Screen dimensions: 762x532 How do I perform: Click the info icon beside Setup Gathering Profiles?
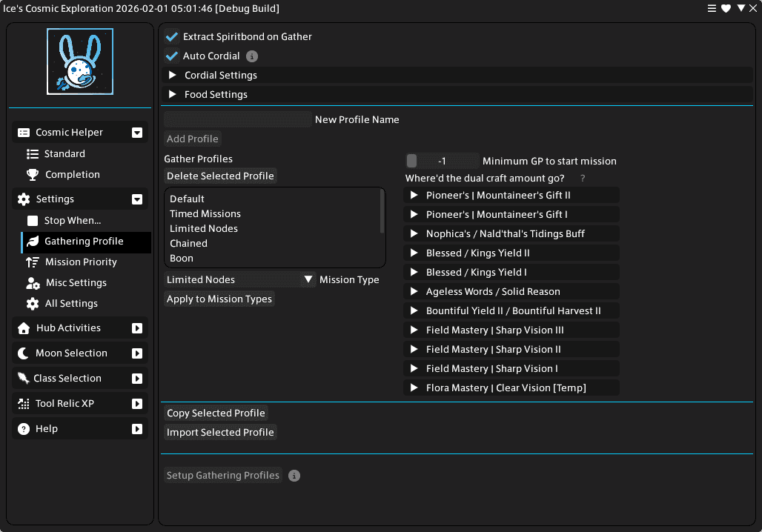click(x=294, y=476)
